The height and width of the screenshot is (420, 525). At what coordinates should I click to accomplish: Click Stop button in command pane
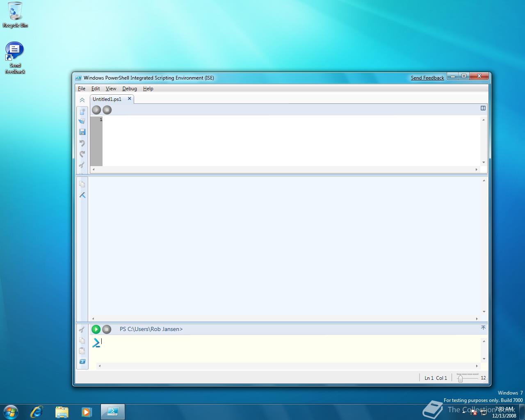click(x=107, y=329)
